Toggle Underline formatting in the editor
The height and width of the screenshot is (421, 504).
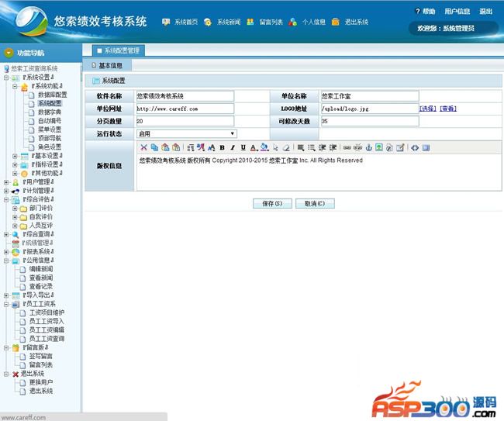click(x=243, y=148)
